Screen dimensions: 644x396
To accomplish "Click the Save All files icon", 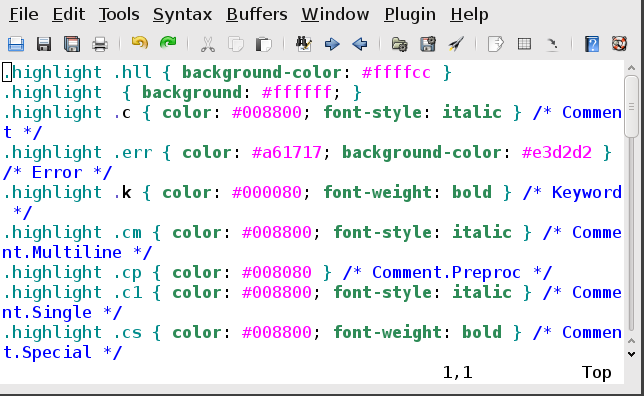I will (72, 44).
